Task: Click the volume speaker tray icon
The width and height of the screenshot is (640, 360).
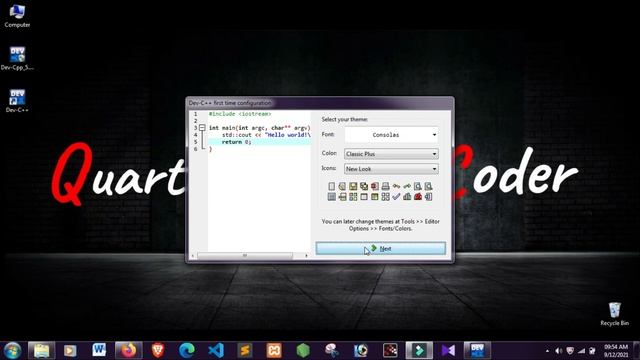Action: point(559,351)
